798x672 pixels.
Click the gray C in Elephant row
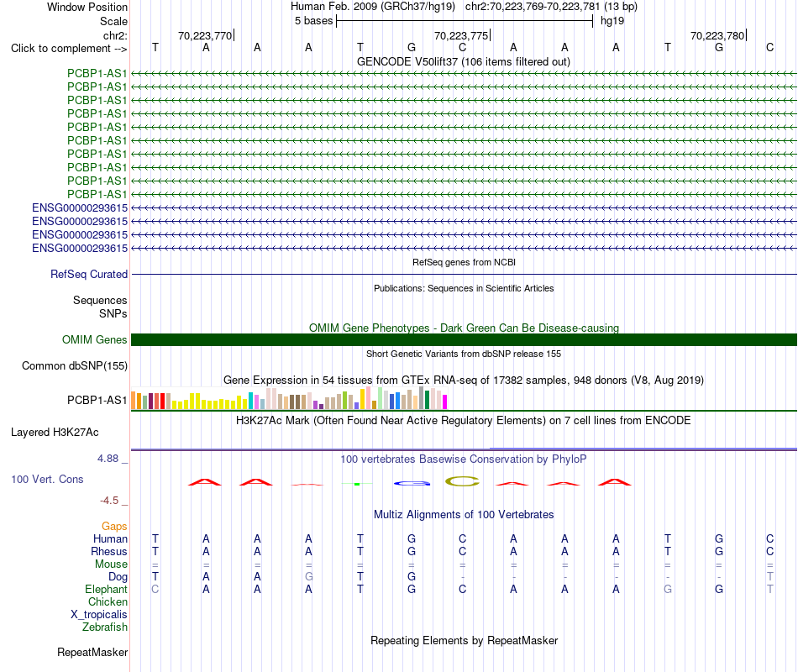155,590
